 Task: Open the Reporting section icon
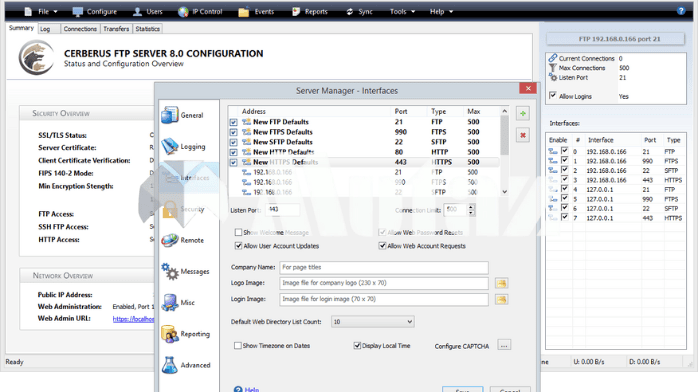click(170, 334)
